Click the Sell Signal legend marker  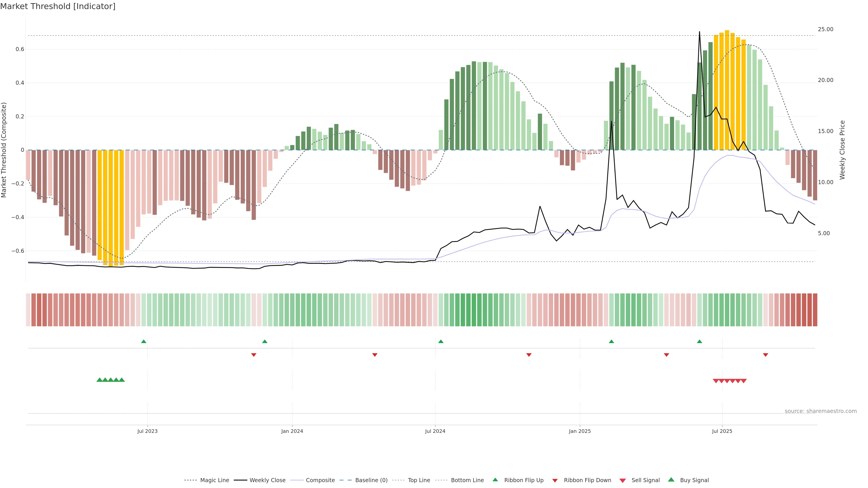point(622,481)
